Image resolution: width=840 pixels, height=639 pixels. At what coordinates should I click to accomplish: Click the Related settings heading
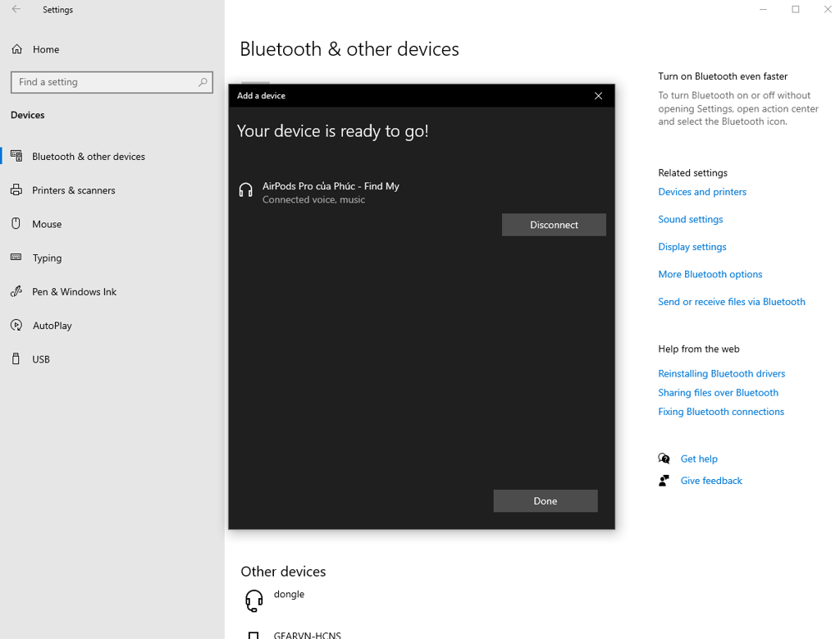tap(692, 172)
